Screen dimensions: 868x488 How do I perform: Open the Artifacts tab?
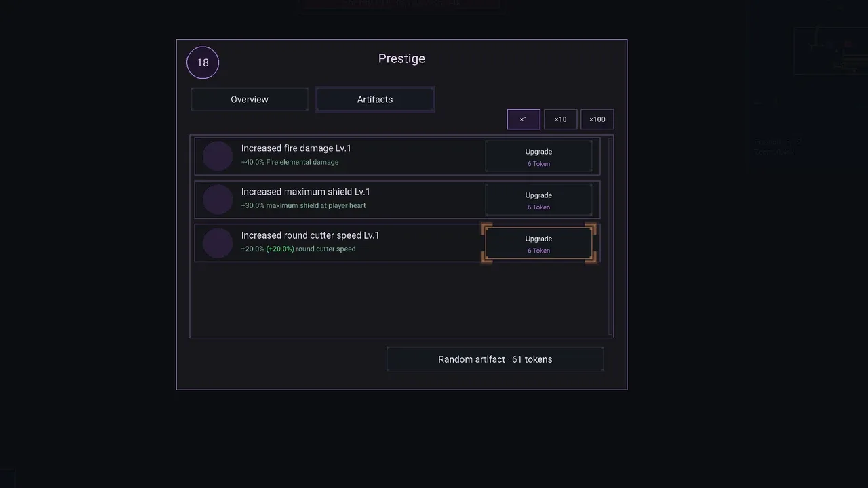375,99
